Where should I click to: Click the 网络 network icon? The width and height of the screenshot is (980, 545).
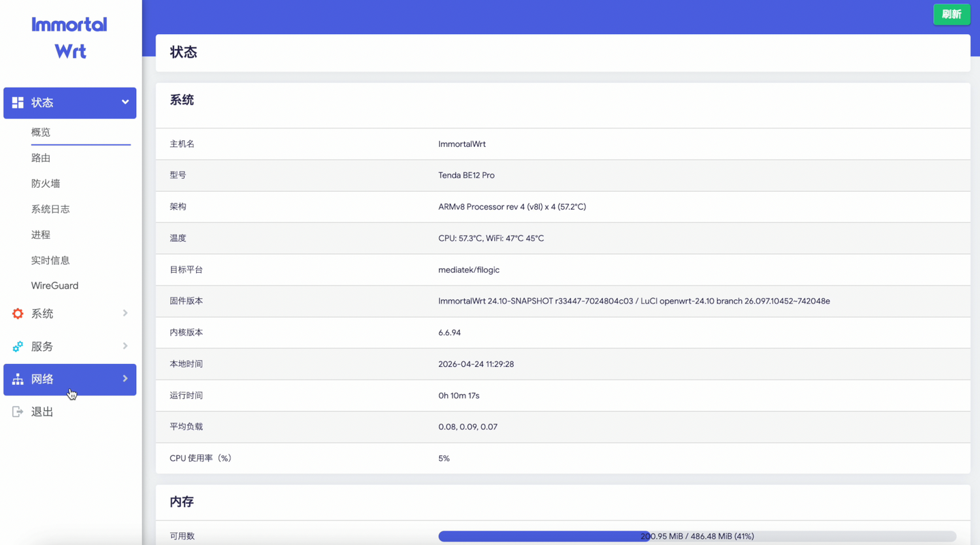(x=18, y=379)
